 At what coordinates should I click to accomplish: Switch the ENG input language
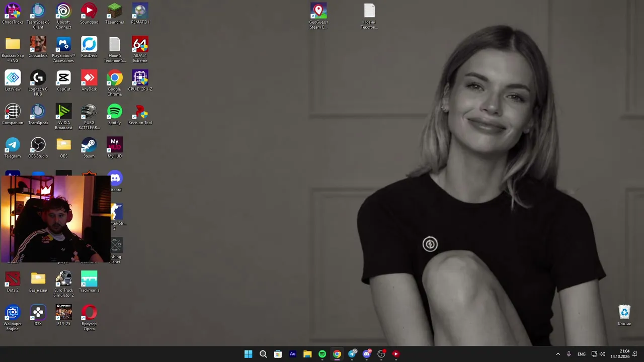click(582, 354)
